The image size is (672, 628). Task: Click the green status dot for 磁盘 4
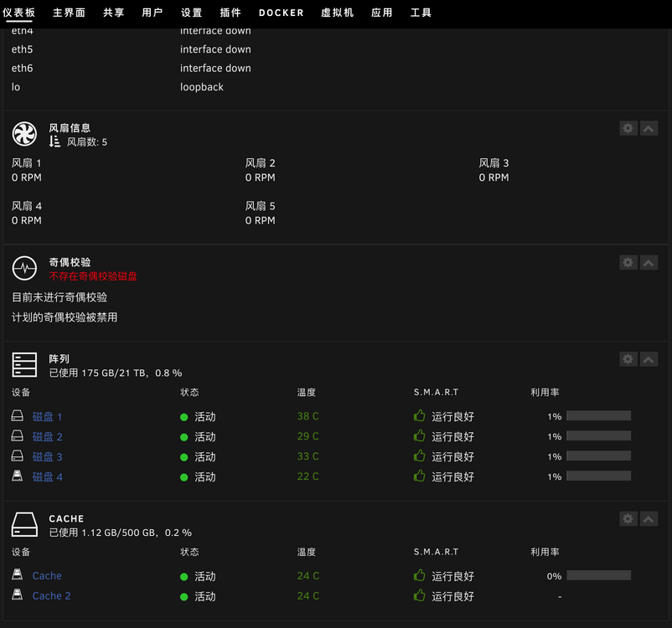point(184,477)
